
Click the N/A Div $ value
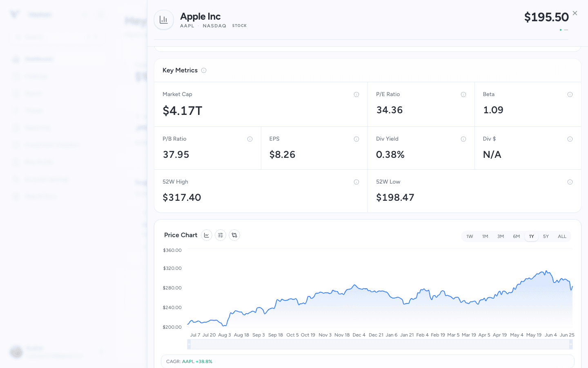pos(492,155)
